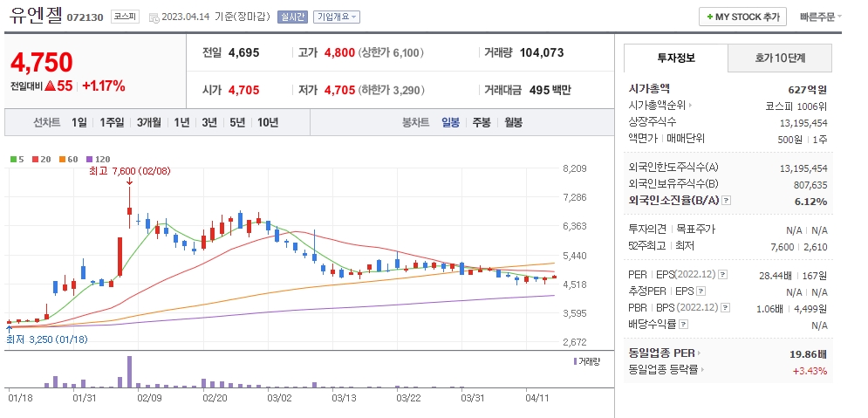Click the purple 120-day moving average swatch
This screenshot has height=418, width=868.
[x=90, y=160]
